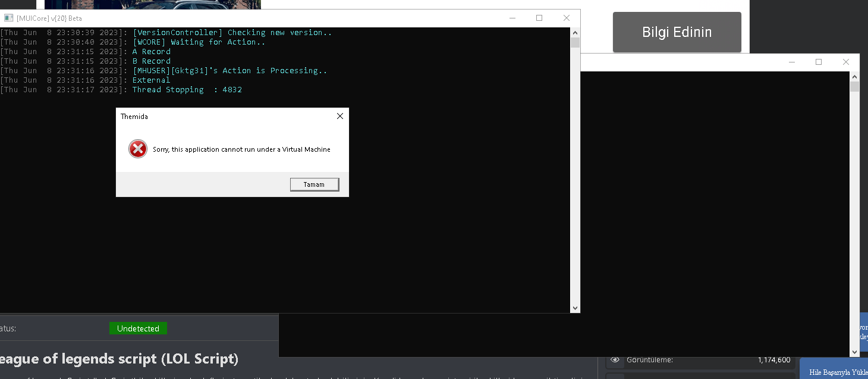Click MUICore console scrollbar down arrow
The image size is (868, 379).
[575, 308]
